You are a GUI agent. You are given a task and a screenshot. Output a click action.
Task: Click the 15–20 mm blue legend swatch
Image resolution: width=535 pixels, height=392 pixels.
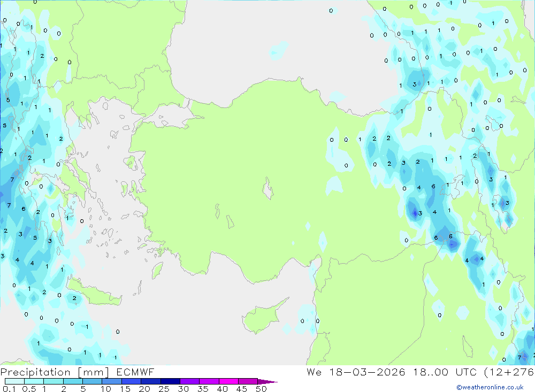(132, 381)
